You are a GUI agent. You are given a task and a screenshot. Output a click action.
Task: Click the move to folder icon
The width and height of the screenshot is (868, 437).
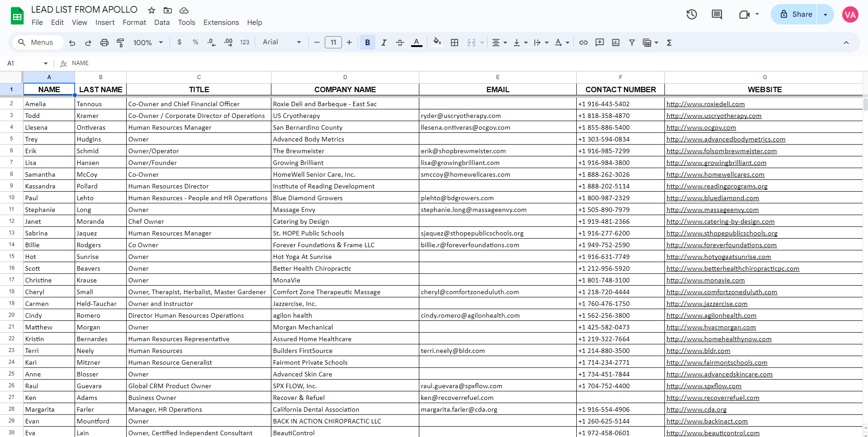(x=168, y=10)
